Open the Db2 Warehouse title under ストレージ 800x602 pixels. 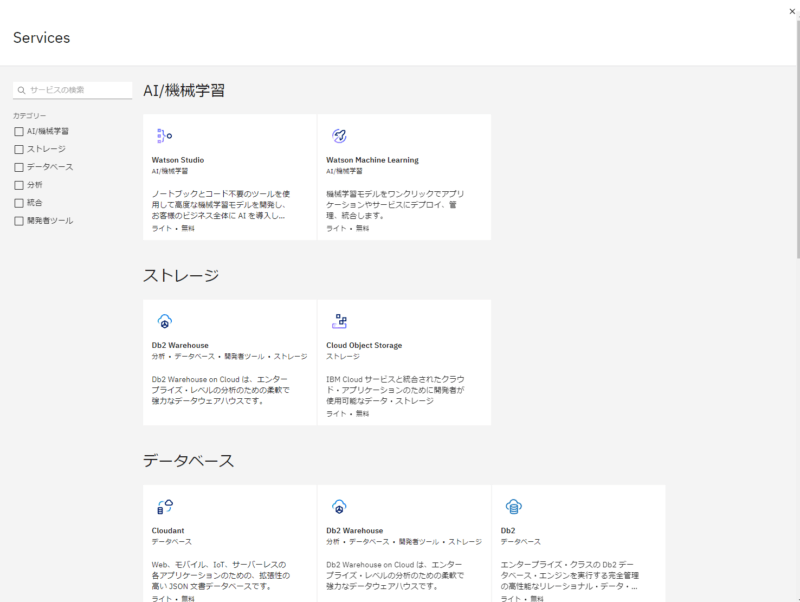point(180,345)
